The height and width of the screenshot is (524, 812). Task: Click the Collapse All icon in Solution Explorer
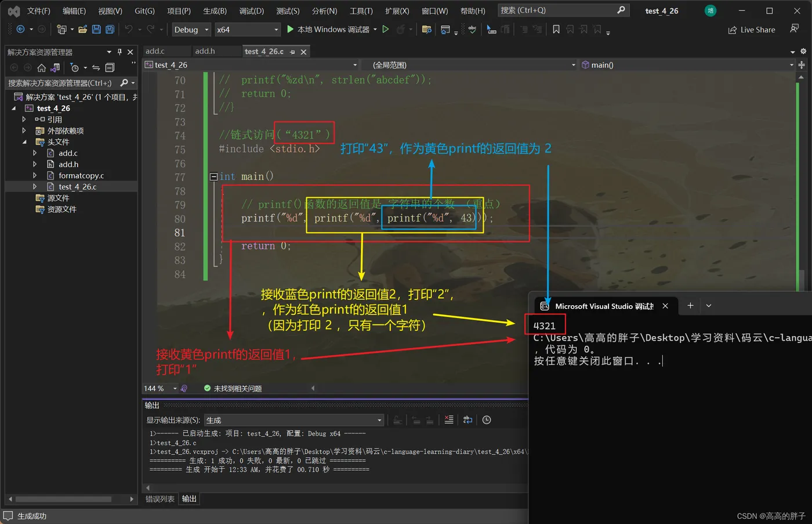click(x=110, y=68)
